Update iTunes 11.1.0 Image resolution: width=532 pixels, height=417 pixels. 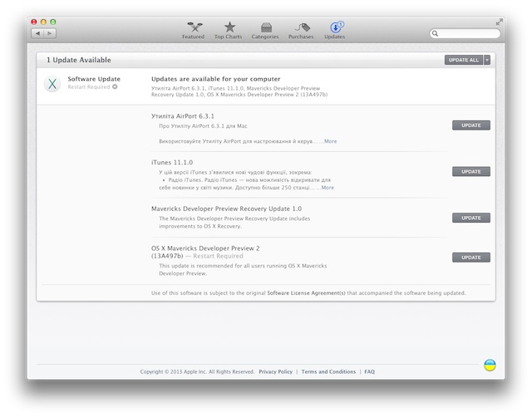[x=471, y=172]
